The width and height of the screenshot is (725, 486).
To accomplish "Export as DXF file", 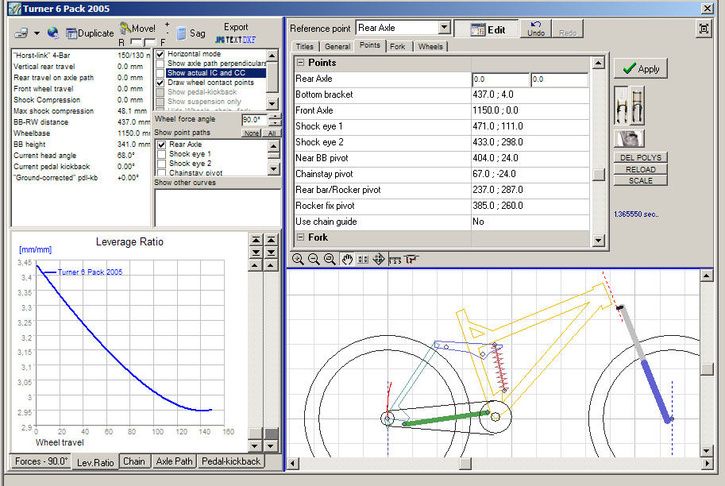I will coord(249,40).
